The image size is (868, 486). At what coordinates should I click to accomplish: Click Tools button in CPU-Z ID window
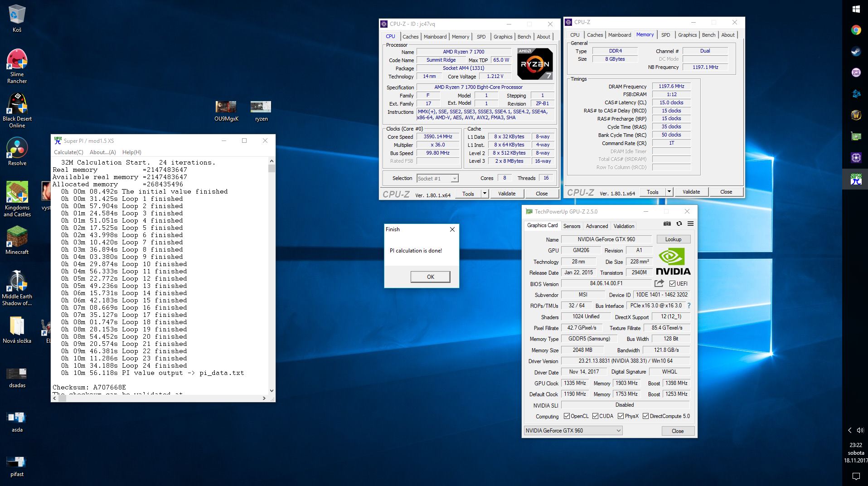pyautogui.click(x=468, y=194)
